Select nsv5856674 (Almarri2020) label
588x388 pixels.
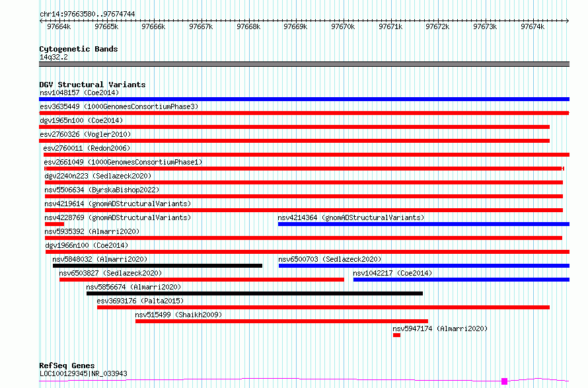(x=133, y=287)
